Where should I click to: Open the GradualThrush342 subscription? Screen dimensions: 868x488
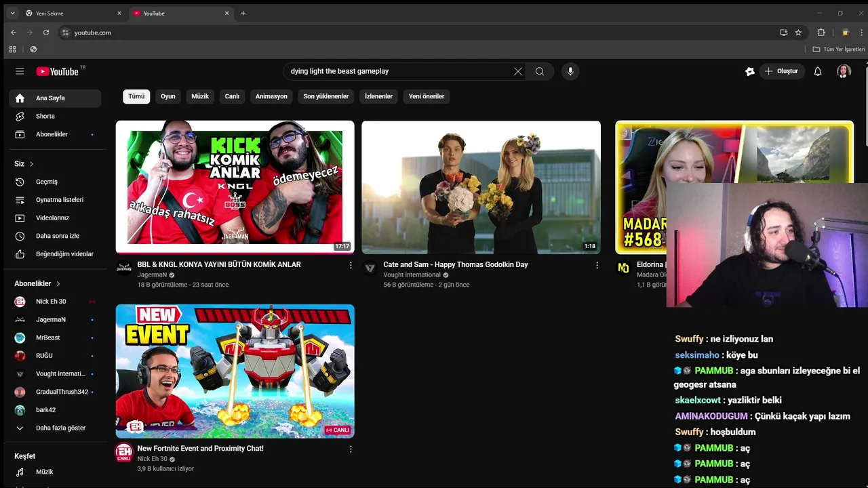coord(55,392)
